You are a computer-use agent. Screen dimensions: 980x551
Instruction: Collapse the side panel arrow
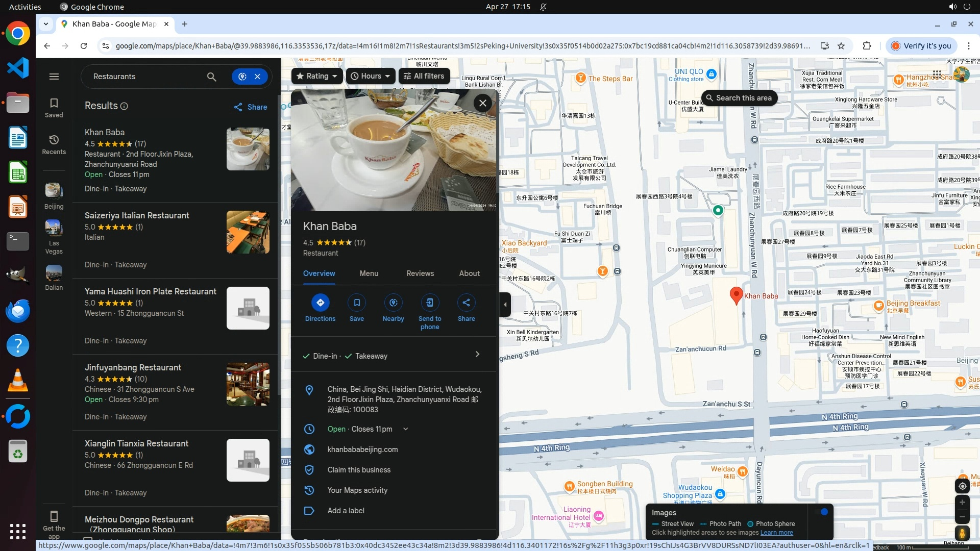[505, 305]
